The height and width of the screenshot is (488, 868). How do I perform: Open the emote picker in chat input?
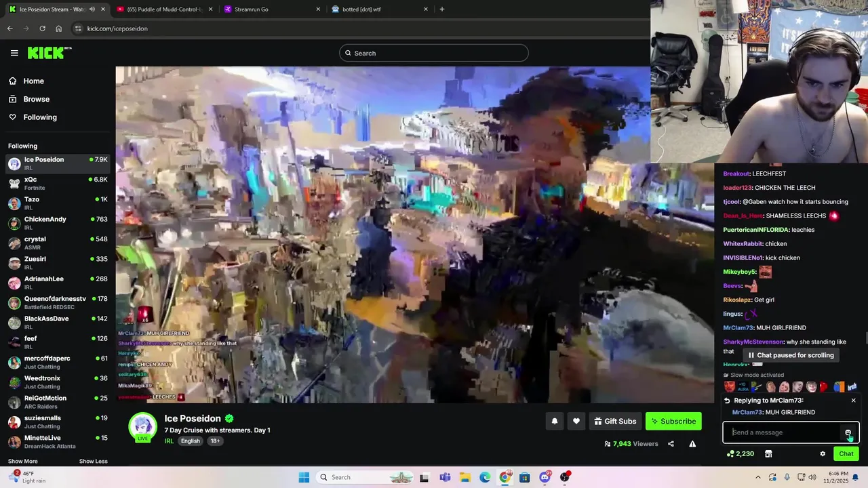[848, 432]
